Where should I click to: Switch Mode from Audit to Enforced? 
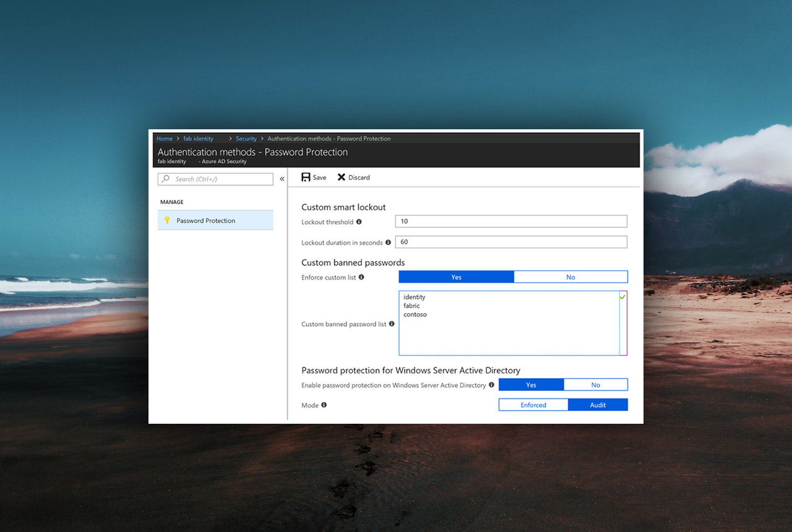533,405
